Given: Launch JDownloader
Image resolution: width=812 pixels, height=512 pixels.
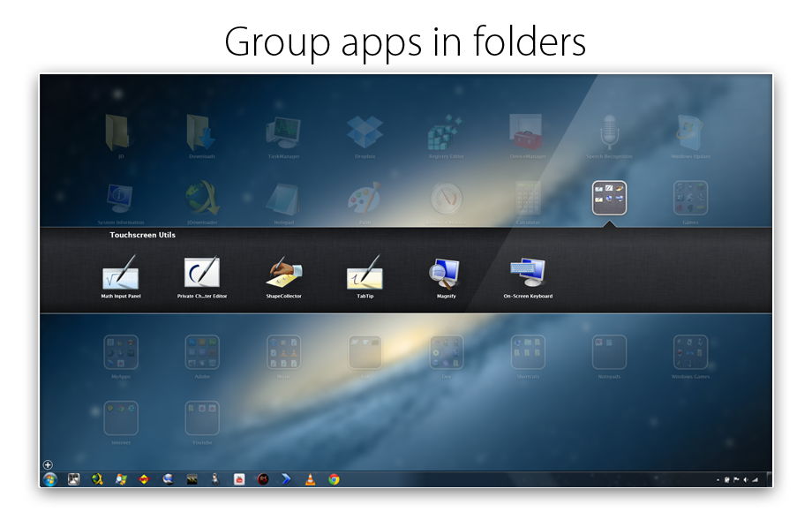Looking at the screenshot, I should click(x=202, y=196).
